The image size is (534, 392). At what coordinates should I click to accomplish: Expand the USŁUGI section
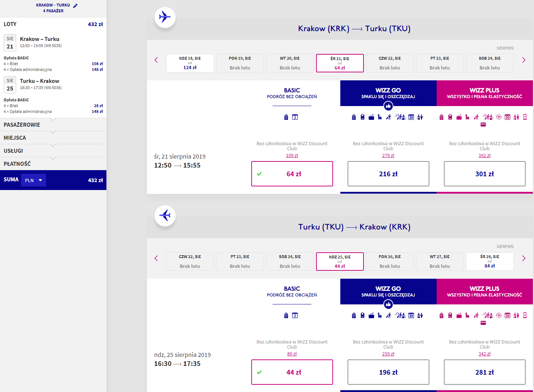53,151
